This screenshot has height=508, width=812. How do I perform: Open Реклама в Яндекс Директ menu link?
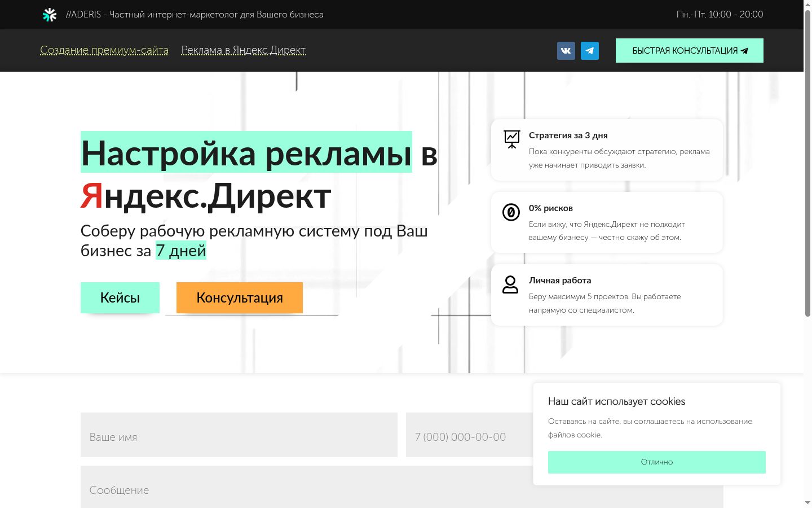244,50
